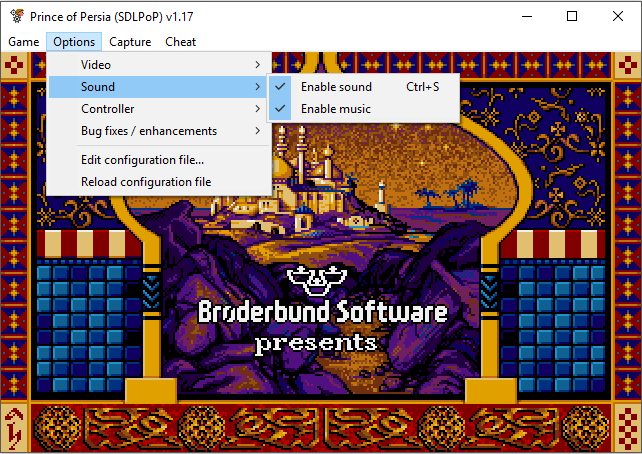
Task: Click the Video submenu arrow
Action: click(x=257, y=65)
